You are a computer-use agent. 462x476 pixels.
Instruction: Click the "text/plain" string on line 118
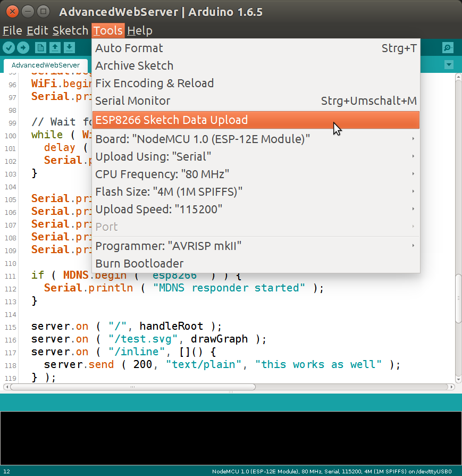tap(204, 364)
